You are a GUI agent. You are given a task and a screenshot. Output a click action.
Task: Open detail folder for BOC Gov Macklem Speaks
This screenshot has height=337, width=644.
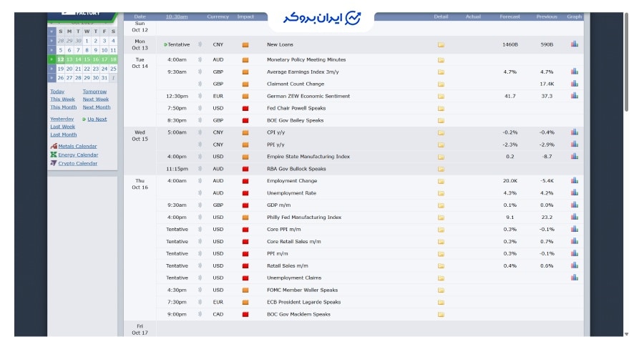tap(441, 314)
